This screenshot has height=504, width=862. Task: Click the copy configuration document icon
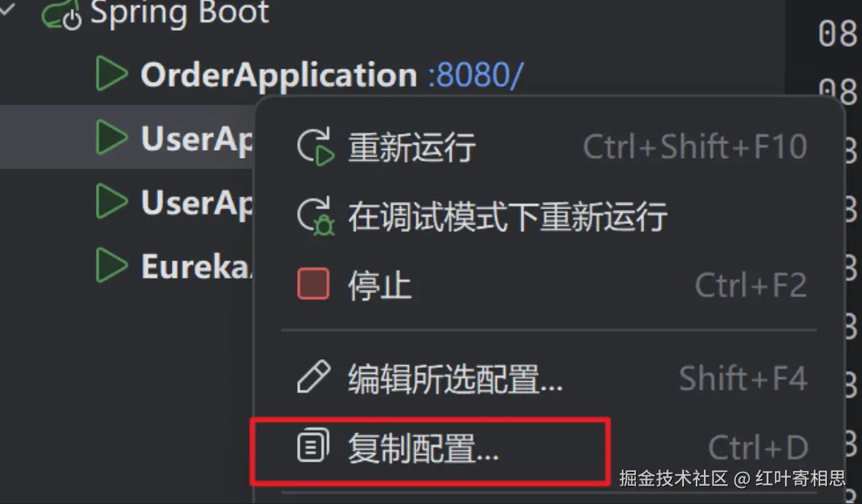click(x=313, y=445)
